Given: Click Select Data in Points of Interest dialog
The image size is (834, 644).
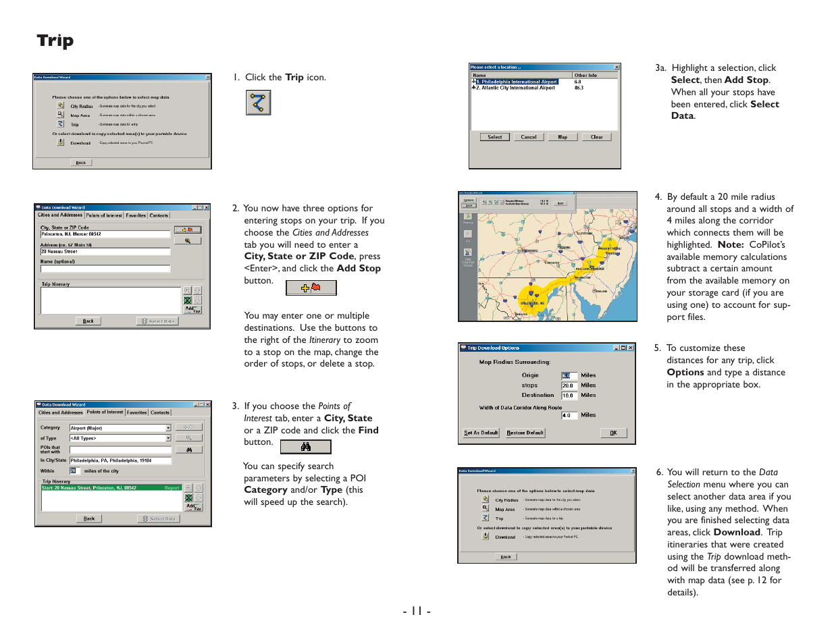Looking at the screenshot, I should [159, 519].
